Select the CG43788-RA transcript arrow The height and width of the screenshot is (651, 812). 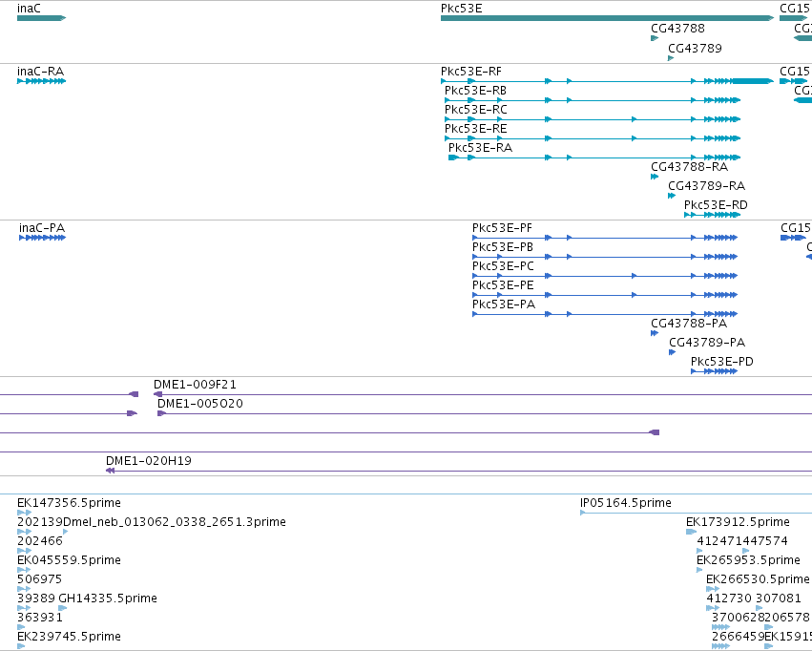pos(655,177)
